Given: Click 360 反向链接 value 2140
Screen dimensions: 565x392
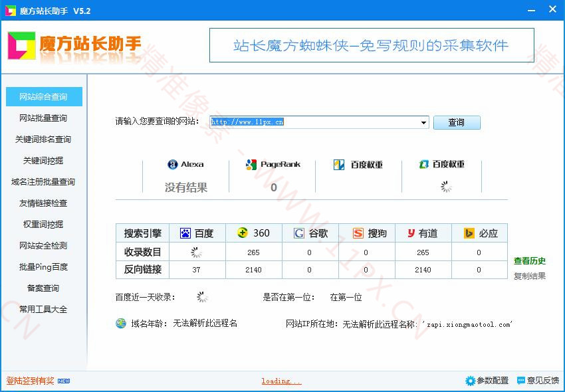Looking at the screenshot, I should [253, 270].
